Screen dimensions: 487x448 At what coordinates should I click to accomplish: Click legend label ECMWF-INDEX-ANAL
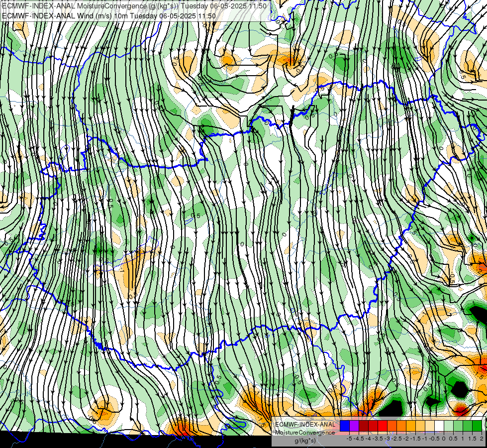coord(305,425)
